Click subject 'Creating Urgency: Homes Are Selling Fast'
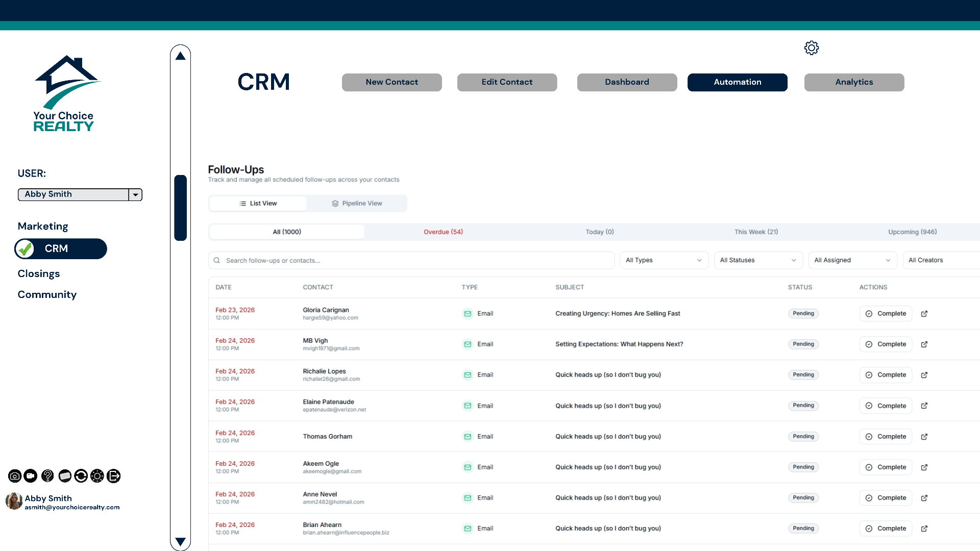This screenshot has height=551, width=980. click(x=618, y=314)
